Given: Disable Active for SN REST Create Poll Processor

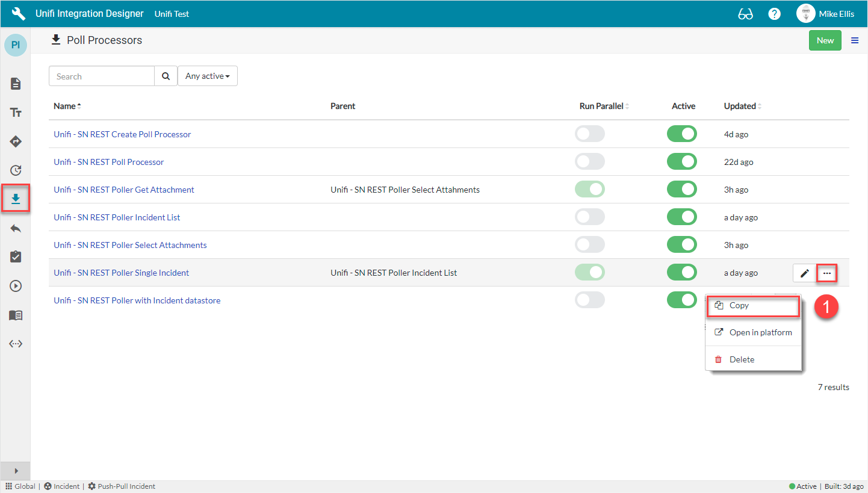Looking at the screenshot, I should click(x=681, y=134).
